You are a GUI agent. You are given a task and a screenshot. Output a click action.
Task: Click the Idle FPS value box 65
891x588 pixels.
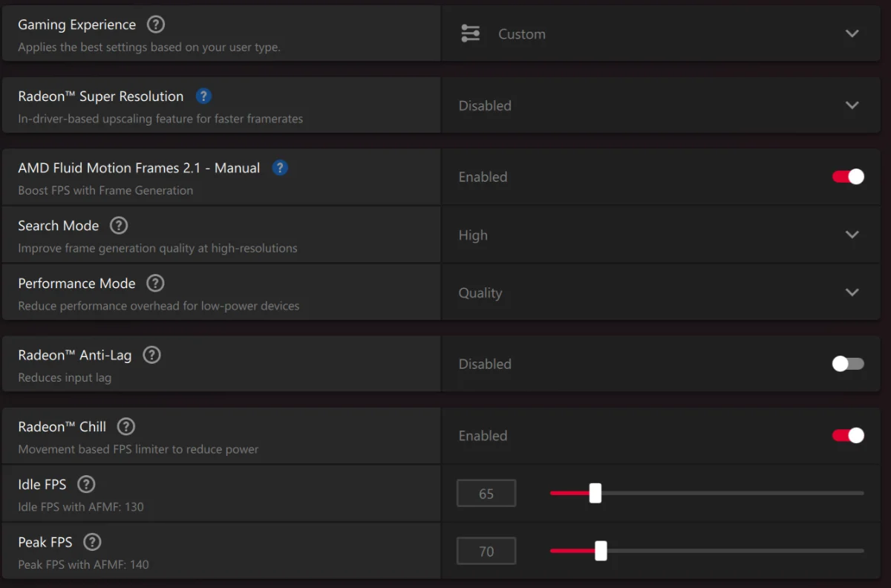click(486, 494)
